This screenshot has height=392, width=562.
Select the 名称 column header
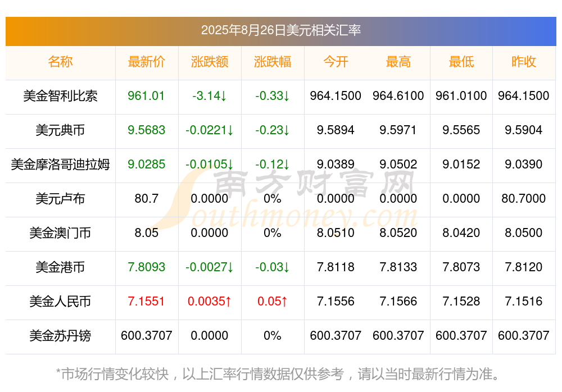click(60, 62)
